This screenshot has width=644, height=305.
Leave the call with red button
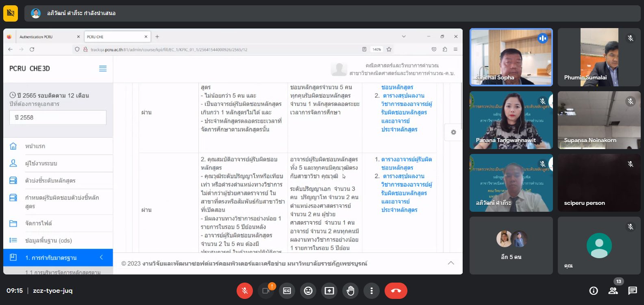pos(396,291)
